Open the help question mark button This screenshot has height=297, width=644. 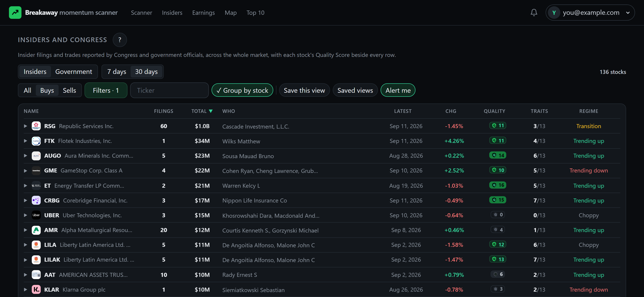click(x=120, y=40)
